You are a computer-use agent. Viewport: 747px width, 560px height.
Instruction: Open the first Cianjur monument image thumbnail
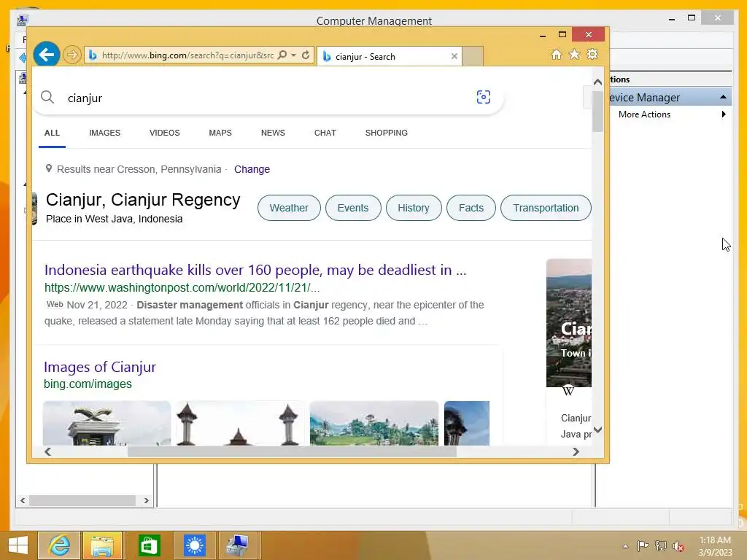tap(107, 423)
